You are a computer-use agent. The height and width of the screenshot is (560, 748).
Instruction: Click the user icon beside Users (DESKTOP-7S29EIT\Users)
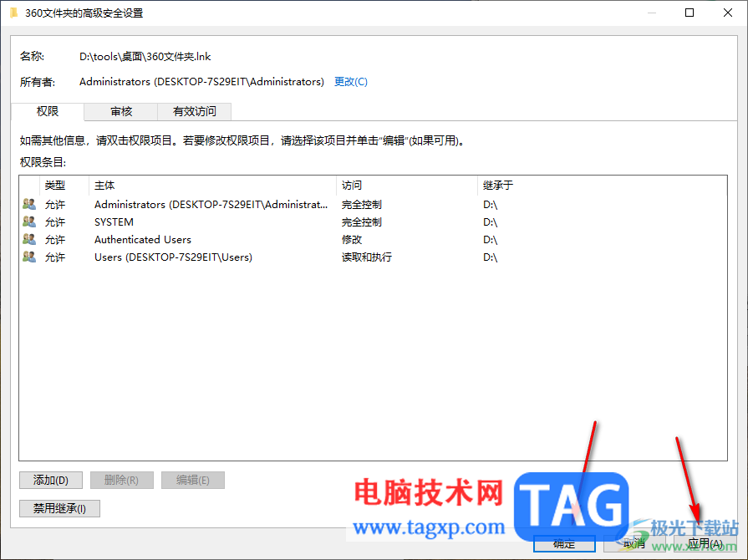click(x=28, y=257)
